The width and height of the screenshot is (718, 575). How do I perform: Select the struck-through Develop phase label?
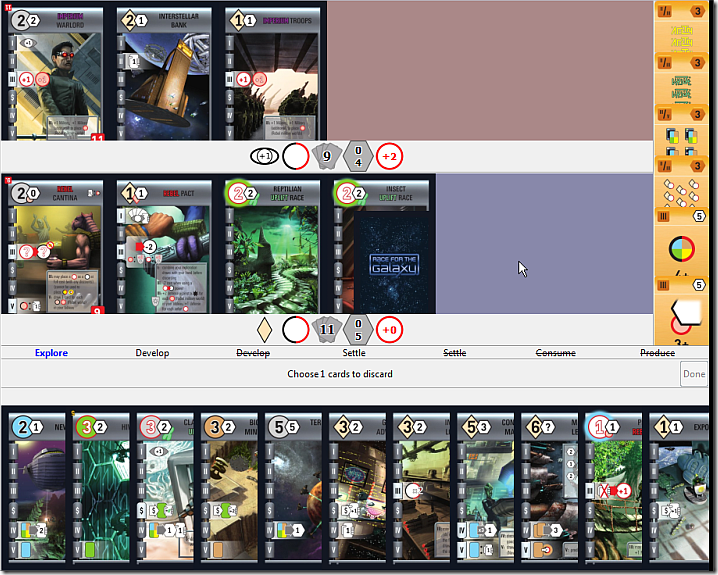[253, 353]
